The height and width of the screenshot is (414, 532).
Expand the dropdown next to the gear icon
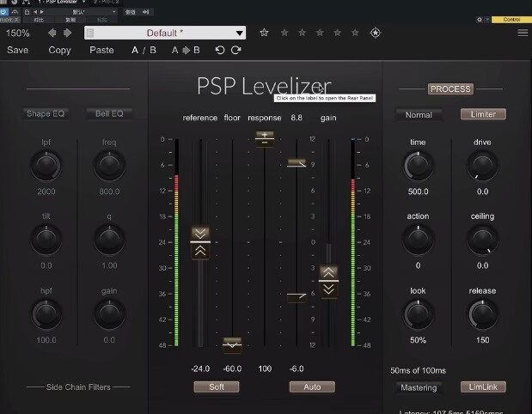486,20
